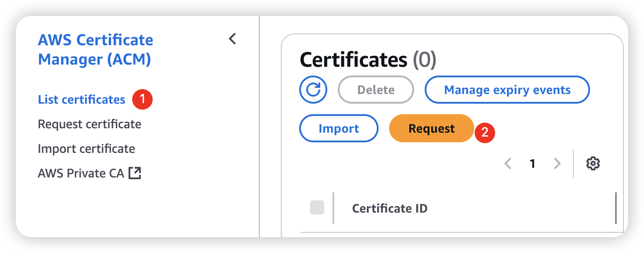Select page number 1
The image size is (644, 253).
click(x=532, y=164)
